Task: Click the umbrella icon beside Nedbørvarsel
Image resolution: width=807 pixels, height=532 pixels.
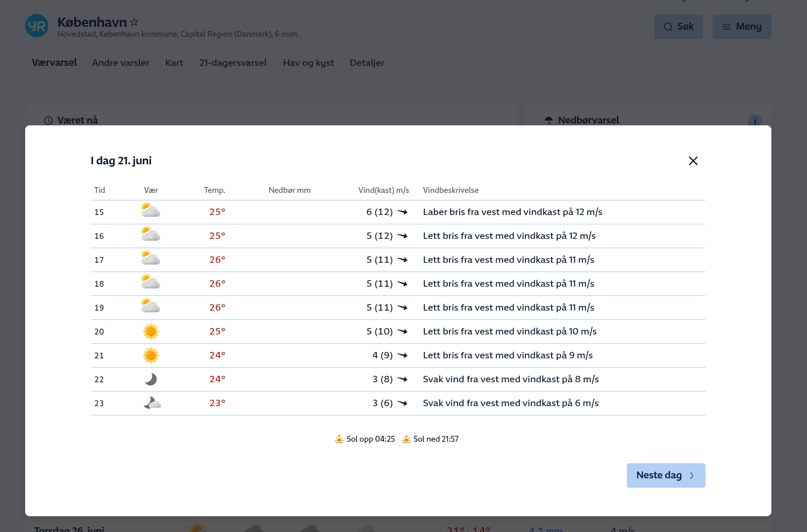Action: [x=549, y=121]
